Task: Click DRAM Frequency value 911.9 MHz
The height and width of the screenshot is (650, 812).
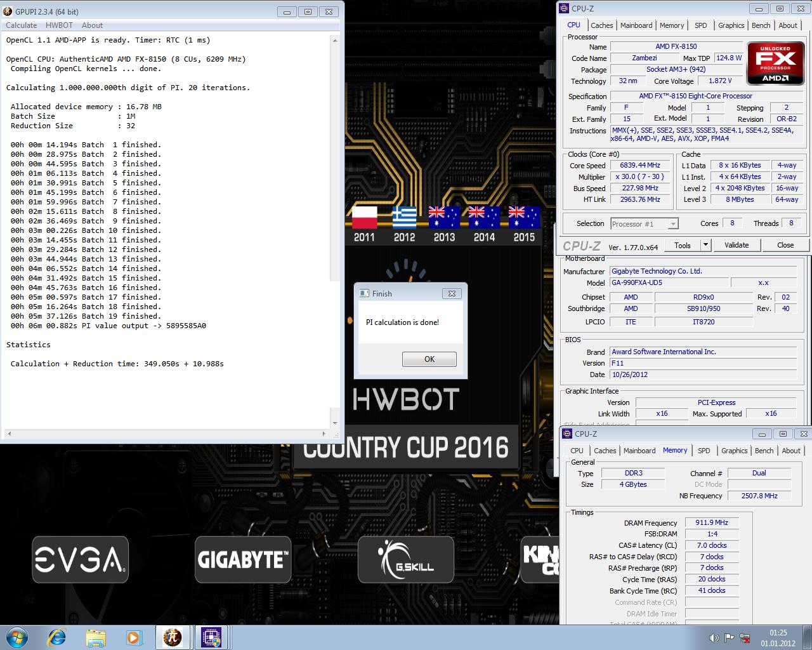Action: click(711, 522)
